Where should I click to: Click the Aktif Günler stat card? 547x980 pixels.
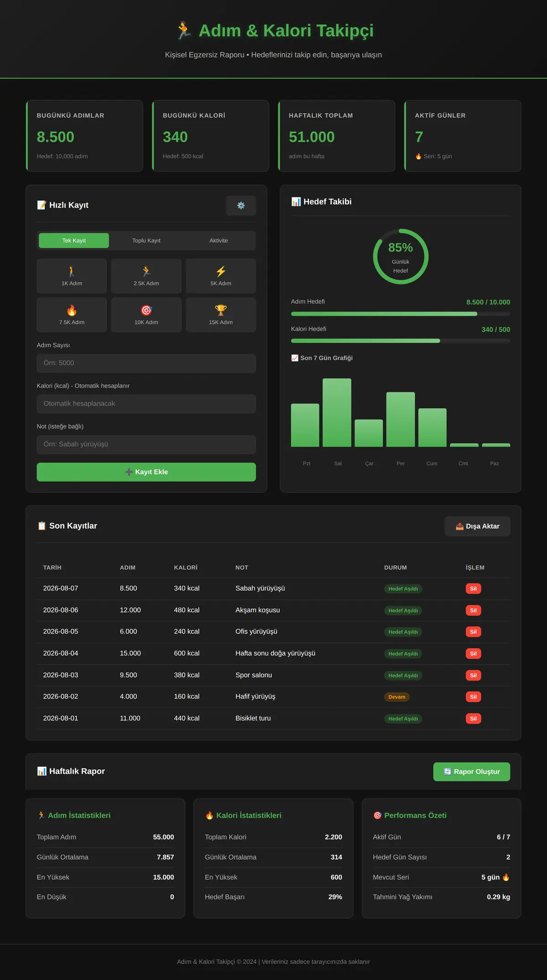[x=463, y=136]
